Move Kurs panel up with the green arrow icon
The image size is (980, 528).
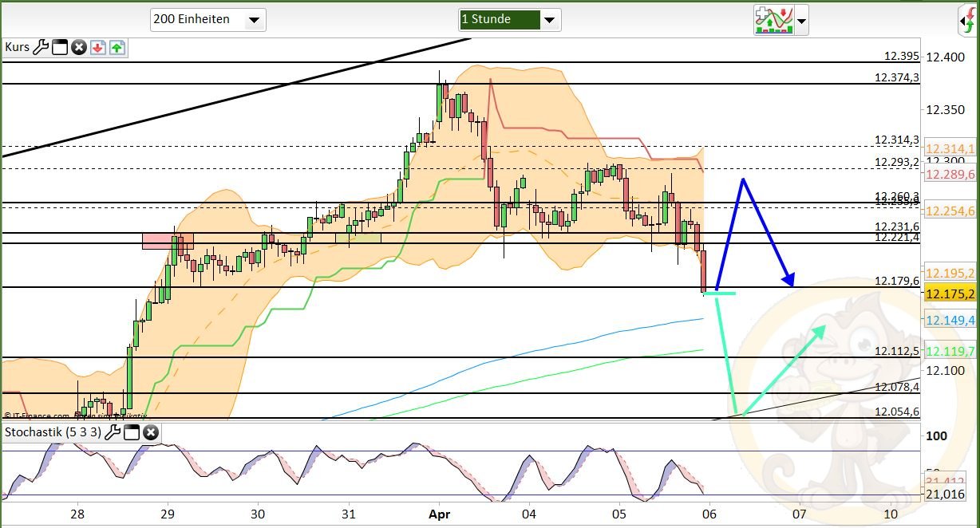coord(117,48)
